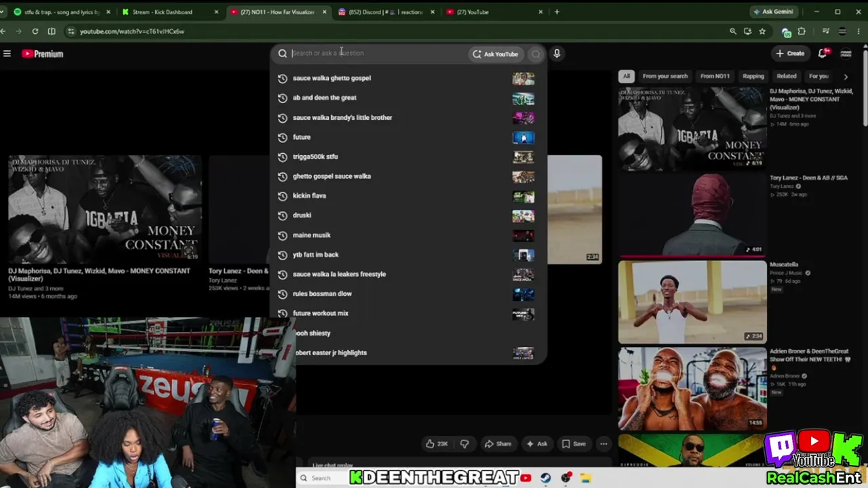Open Steam from the taskbar
Viewport: 868px width, 488px height.
(546, 478)
